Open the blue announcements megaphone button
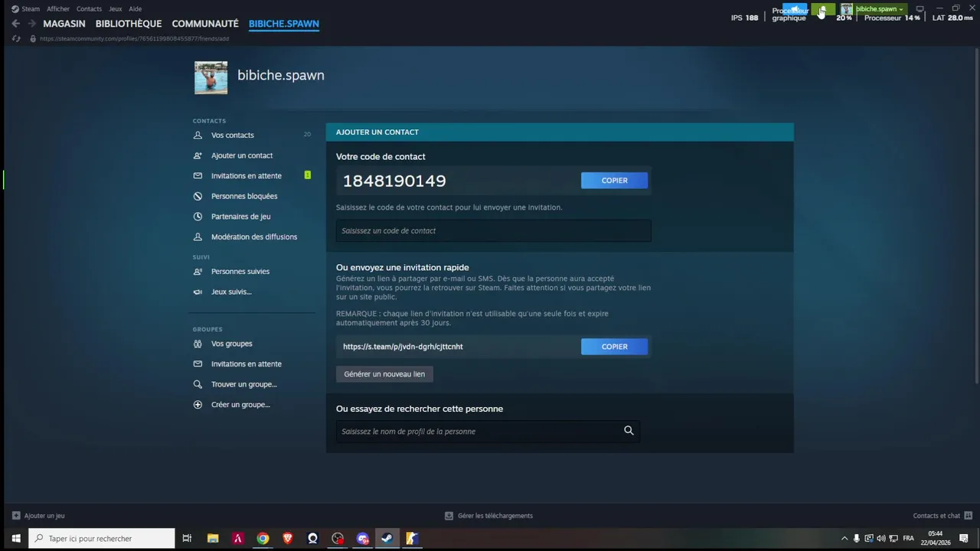 coord(795,9)
